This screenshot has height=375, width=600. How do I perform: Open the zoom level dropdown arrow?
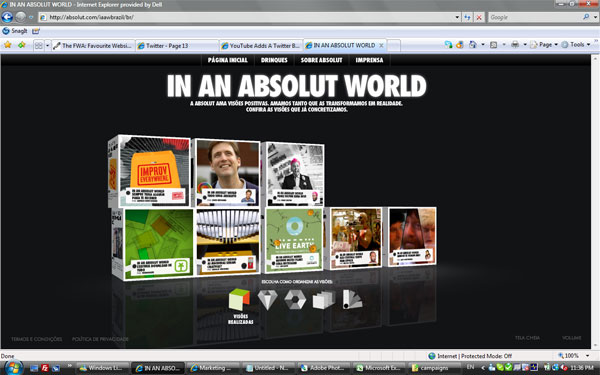pyautogui.click(x=587, y=356)
